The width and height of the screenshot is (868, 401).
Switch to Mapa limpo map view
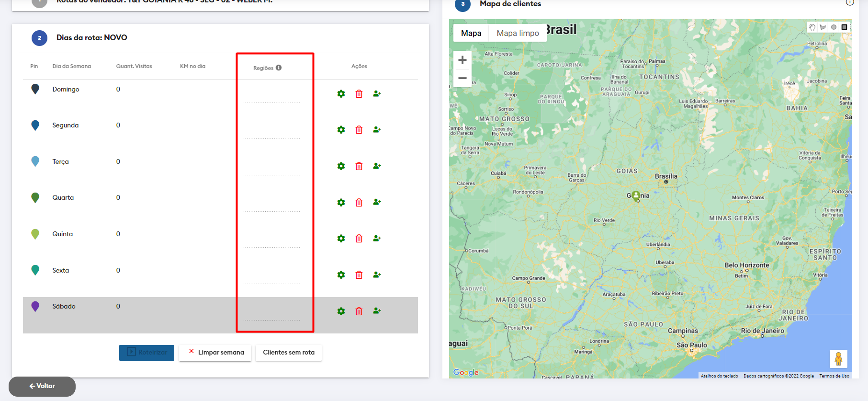[518, 33]
